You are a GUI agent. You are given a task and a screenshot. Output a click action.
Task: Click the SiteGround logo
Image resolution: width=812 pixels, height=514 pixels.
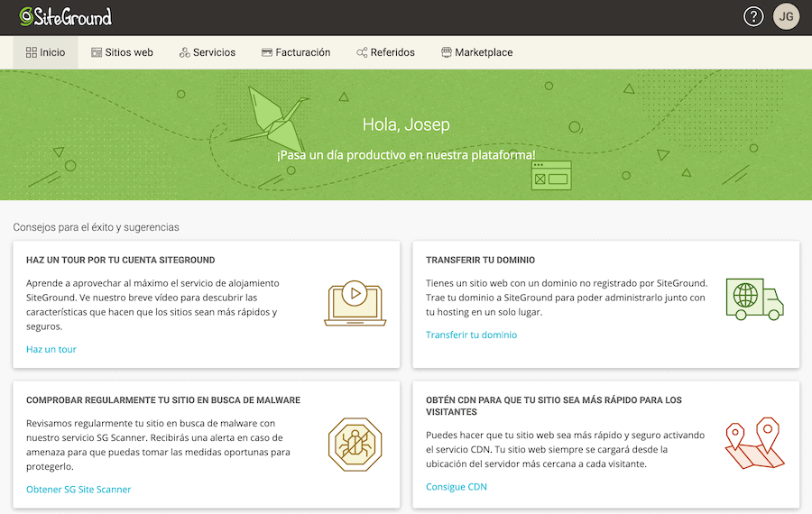pos(65,17)
